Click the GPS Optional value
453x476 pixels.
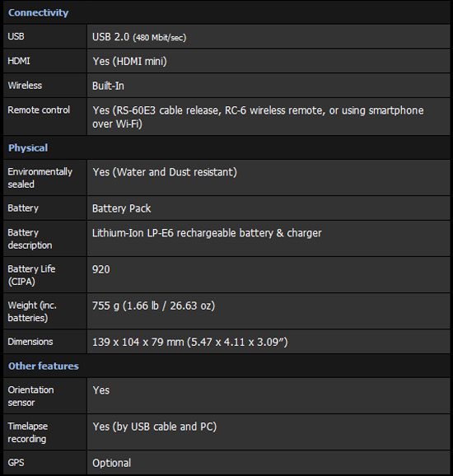coord(112,464)
